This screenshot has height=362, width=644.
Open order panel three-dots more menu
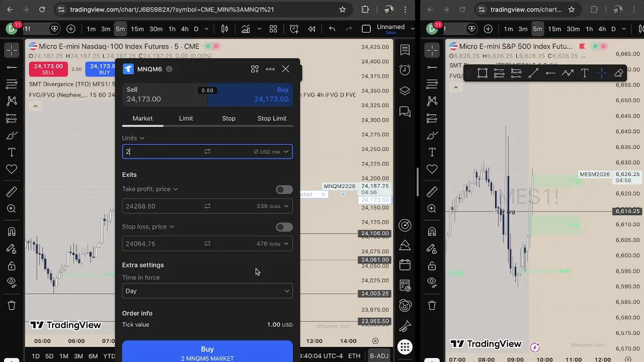(270, 69)
